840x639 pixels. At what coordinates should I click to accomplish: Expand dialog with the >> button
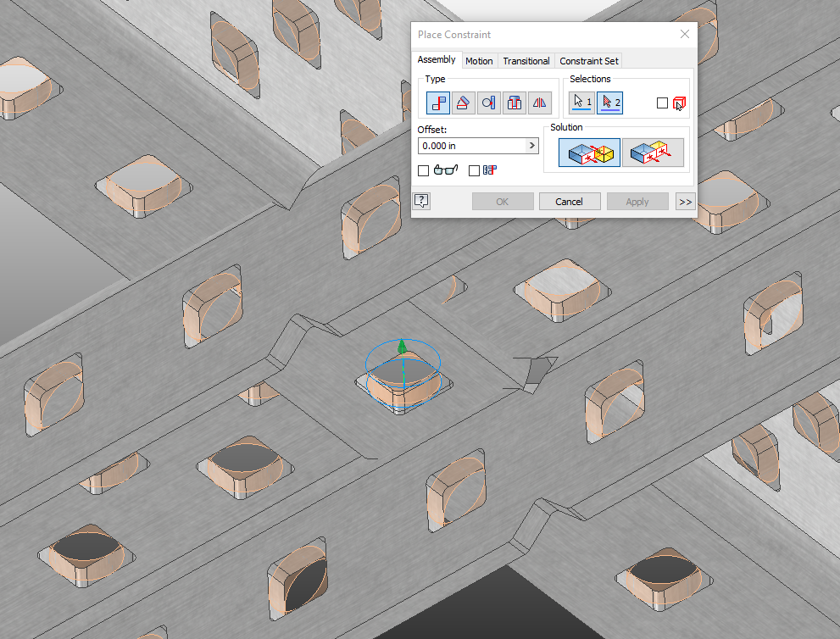(x=685, y=202)
